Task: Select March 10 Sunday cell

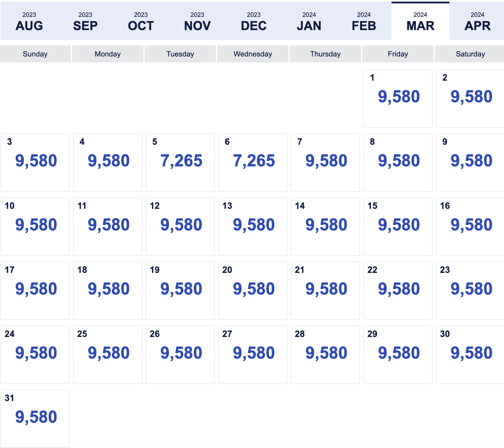Action: click(x=35, y=227)
